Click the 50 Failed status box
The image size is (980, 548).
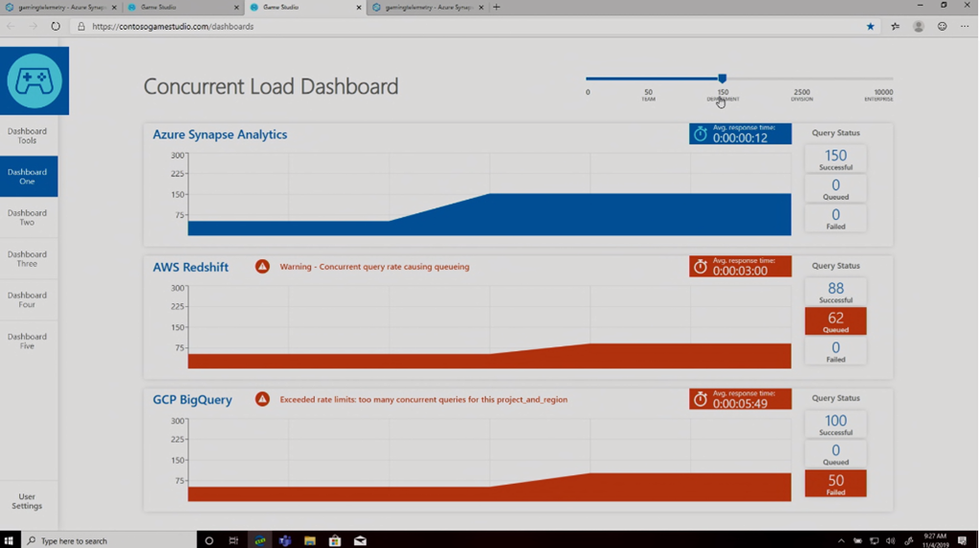tap(835, 483)
